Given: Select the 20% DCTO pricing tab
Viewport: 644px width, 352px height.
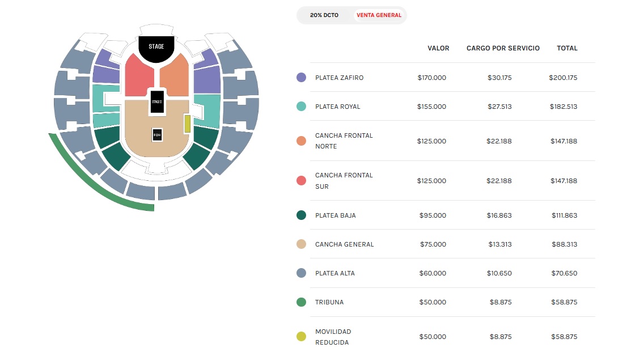Looking at the screenshot, I should (x=324, y=15).
